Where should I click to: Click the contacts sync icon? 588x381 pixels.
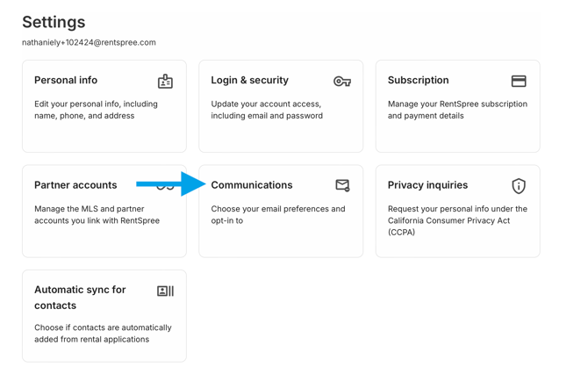coord(165,291)
